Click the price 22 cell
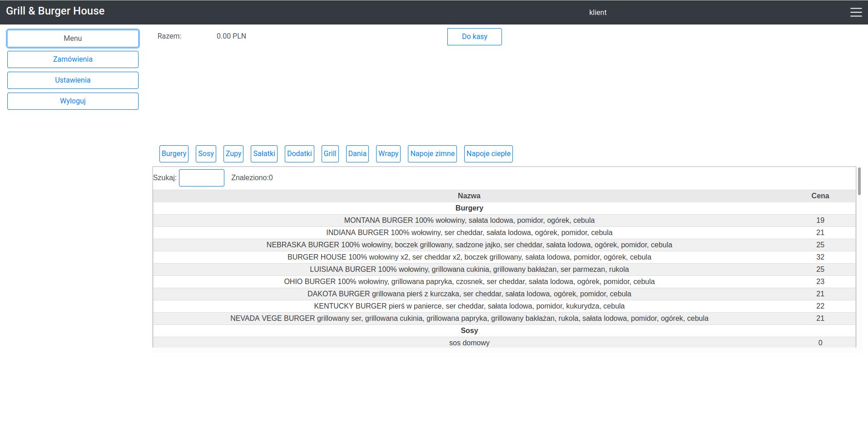 click(820, 306)
